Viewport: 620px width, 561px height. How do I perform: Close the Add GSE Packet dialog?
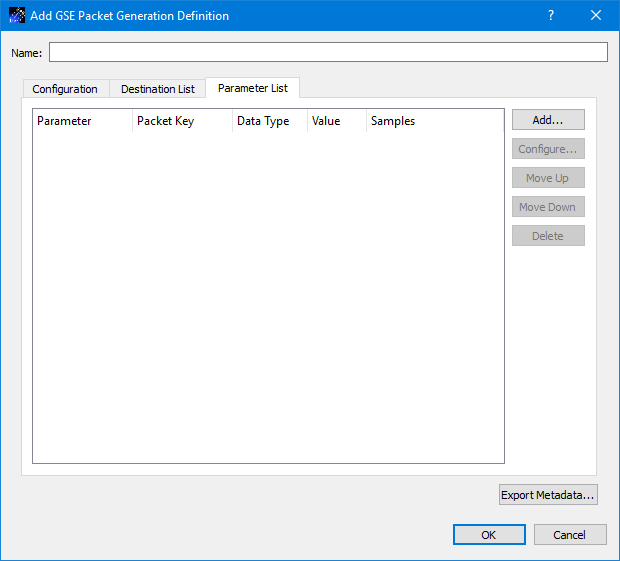596,16
